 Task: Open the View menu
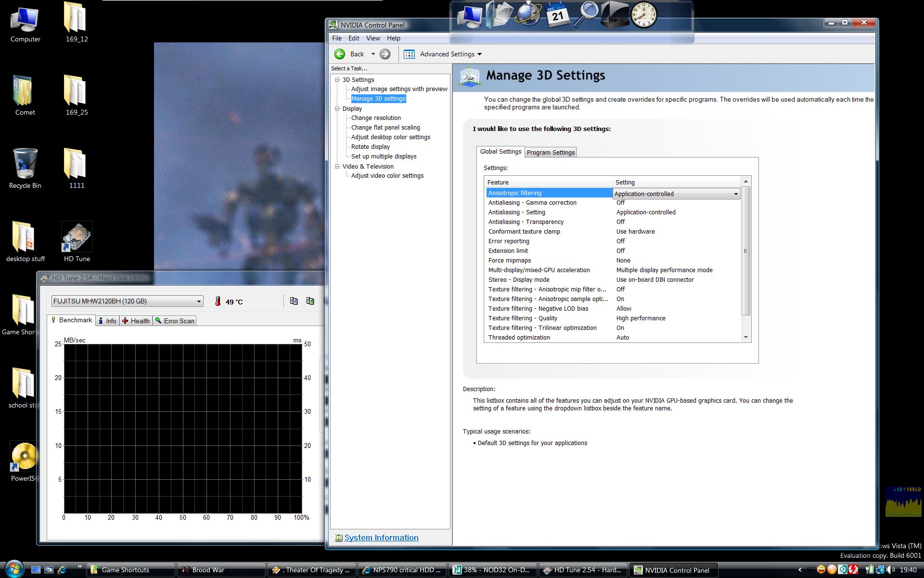(372, 38)
